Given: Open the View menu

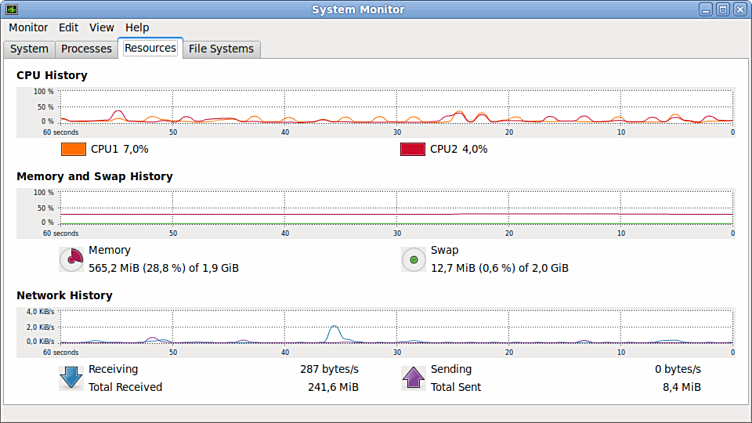Looking at the screenshot, I should (101, 28).
